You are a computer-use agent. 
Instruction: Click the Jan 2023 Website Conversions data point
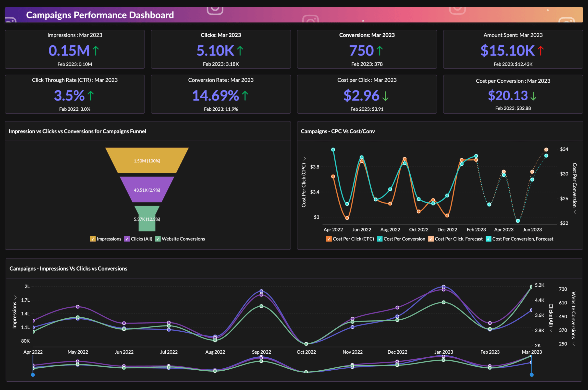[x=444, y=302]
